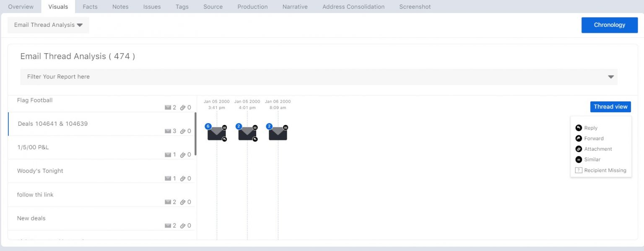The height and width of the screenshot is (251, 644).
Task: Switch to the Production tab
Action: click(252, 7)
